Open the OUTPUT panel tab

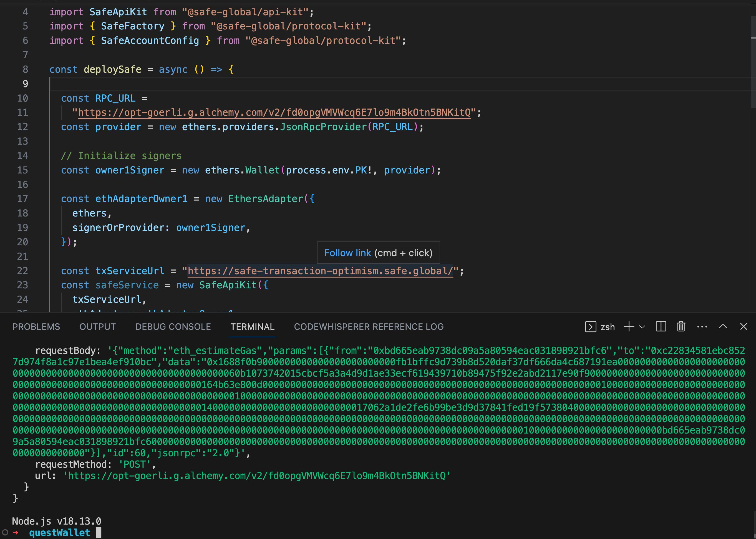(x=98, y=327)
